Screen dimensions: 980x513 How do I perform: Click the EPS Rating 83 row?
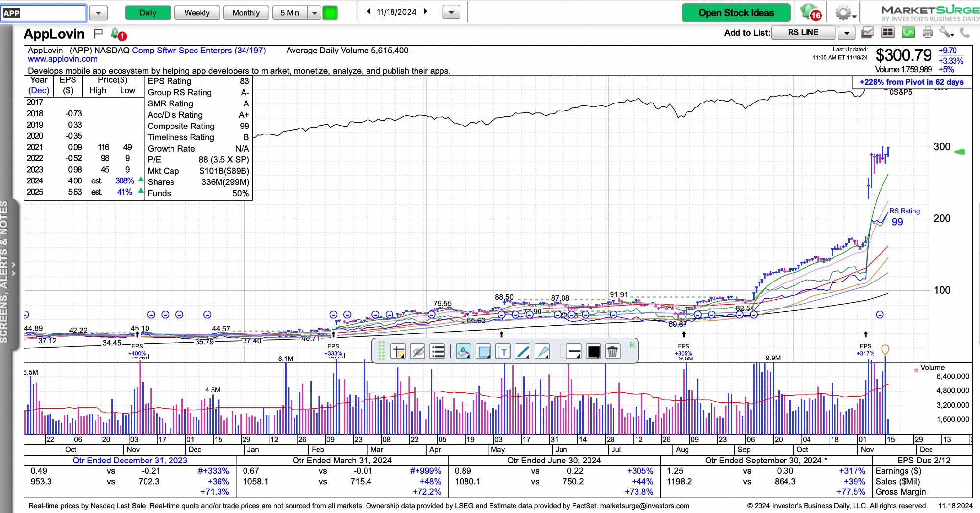[198, 81]
